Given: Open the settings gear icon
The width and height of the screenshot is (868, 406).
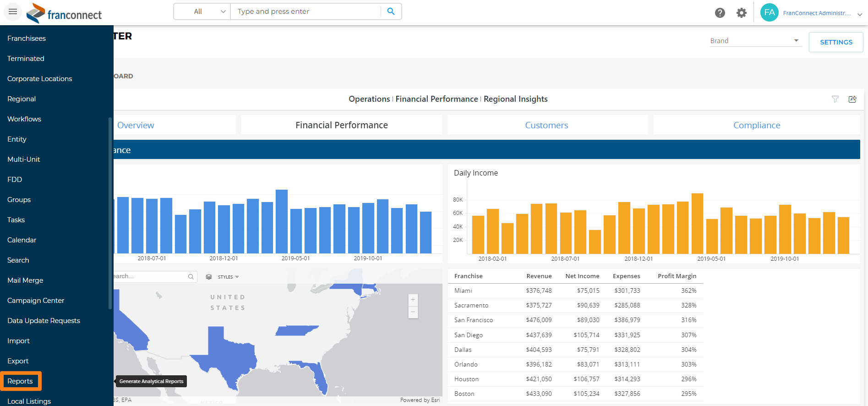Looking at the screenshot, I should [742, 13].
